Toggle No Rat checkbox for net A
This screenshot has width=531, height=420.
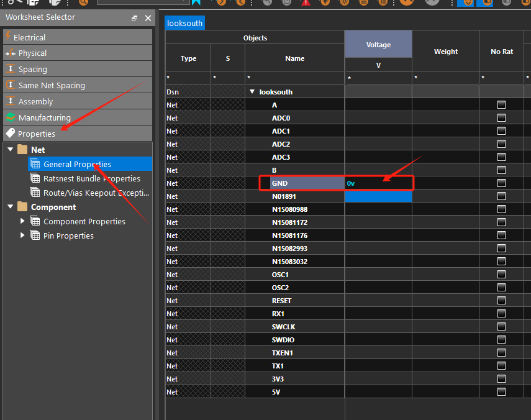pos(501,104)
